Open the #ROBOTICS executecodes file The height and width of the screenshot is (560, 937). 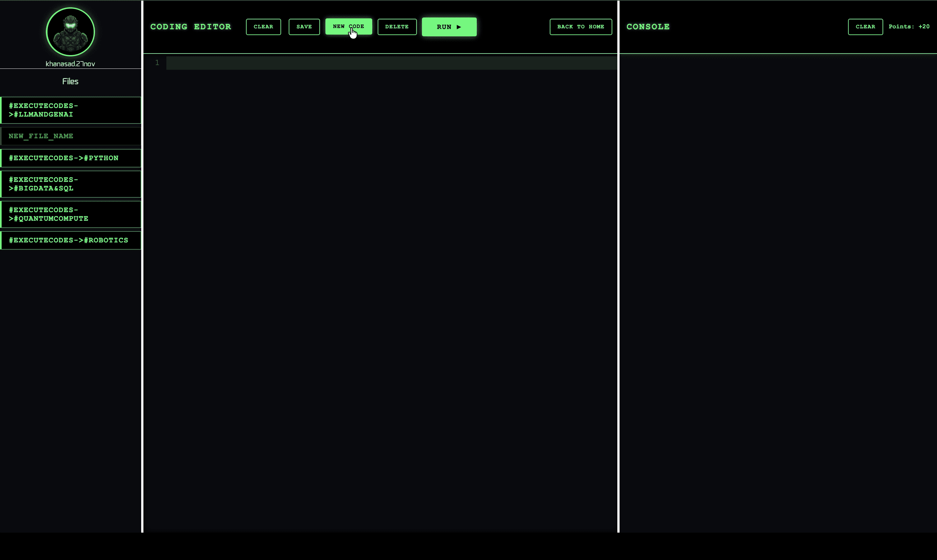(x=71, y=241)
